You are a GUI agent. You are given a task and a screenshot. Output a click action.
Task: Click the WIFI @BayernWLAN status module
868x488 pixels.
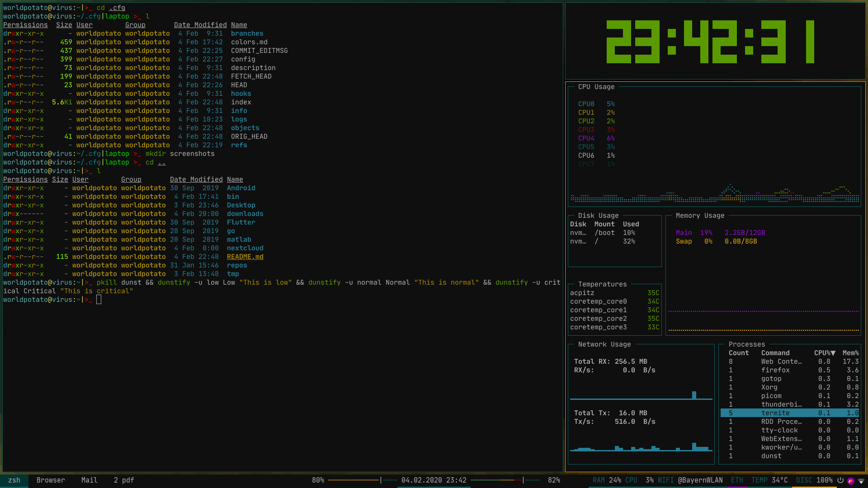pyautogui.click(x=690, y=480)
